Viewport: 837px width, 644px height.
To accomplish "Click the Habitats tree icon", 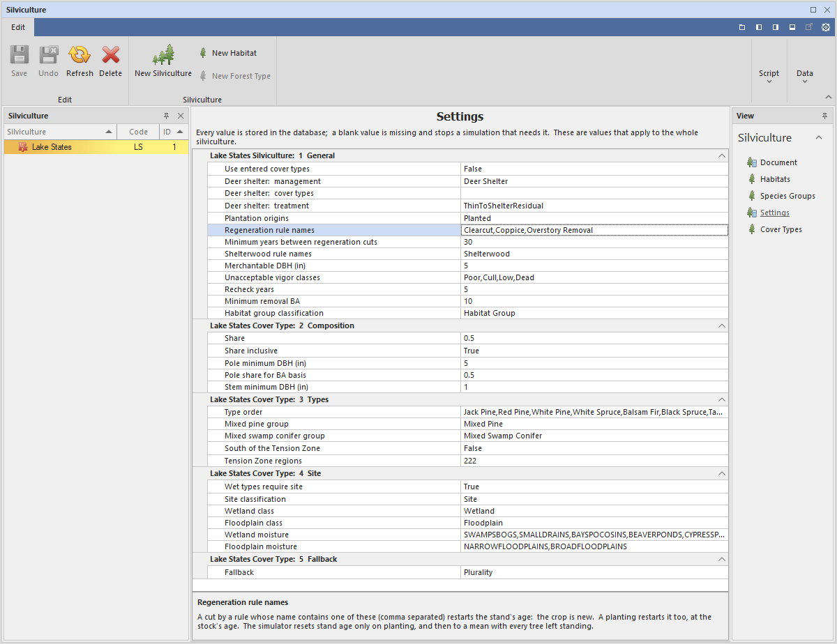I will point(752,179).
